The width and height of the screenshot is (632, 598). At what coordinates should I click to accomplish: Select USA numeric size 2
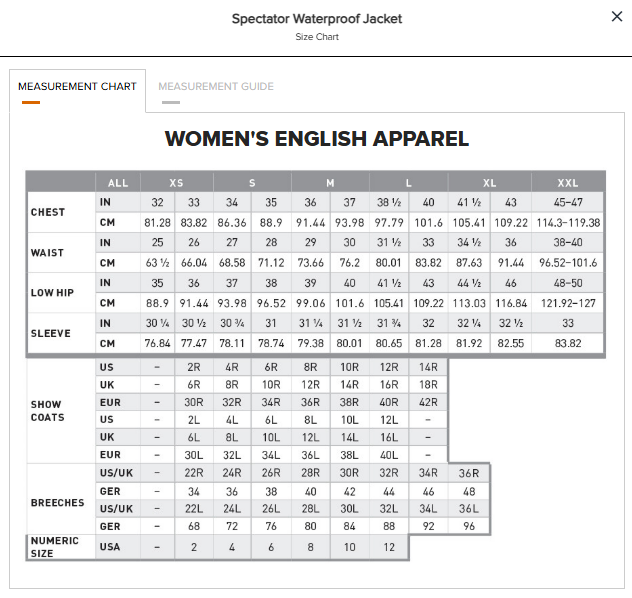194,547
